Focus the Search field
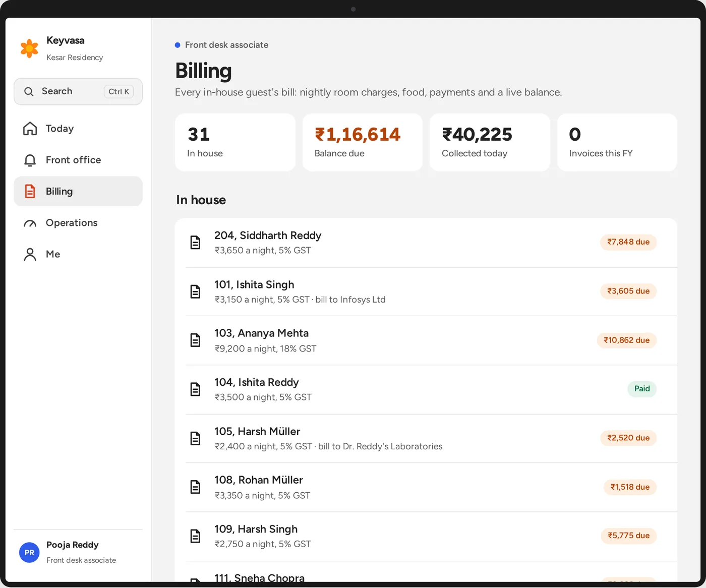This screenshot has height=588, width=706. tap(78, 91)
